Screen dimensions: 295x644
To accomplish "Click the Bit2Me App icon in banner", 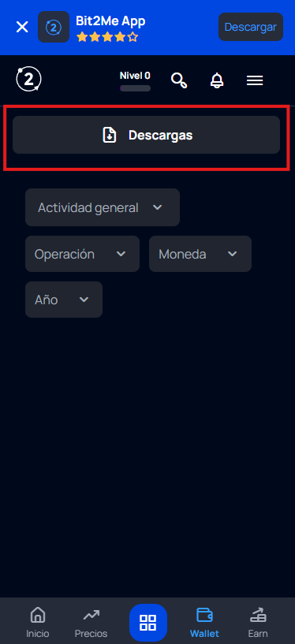I will (x=54, y=27).
